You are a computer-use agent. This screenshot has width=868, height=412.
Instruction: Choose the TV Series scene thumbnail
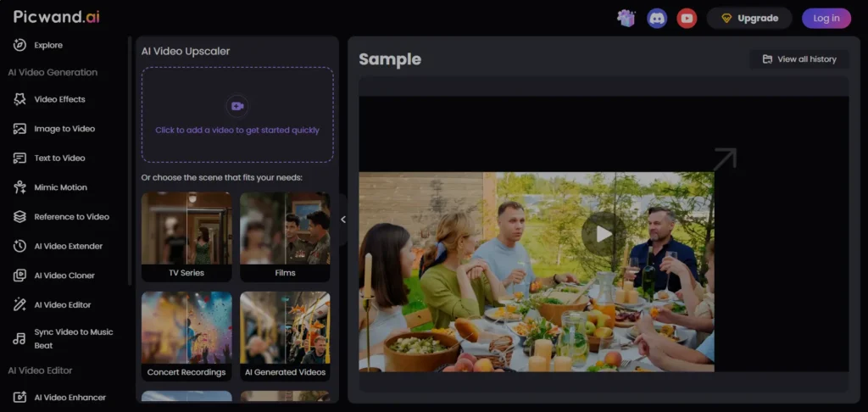(186, 237)
